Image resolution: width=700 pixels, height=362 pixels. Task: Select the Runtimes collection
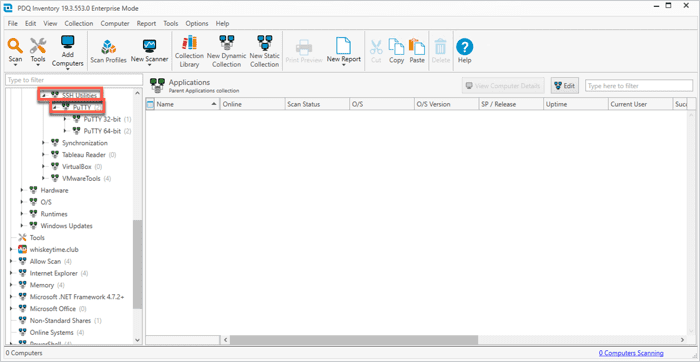pos(54,214)
